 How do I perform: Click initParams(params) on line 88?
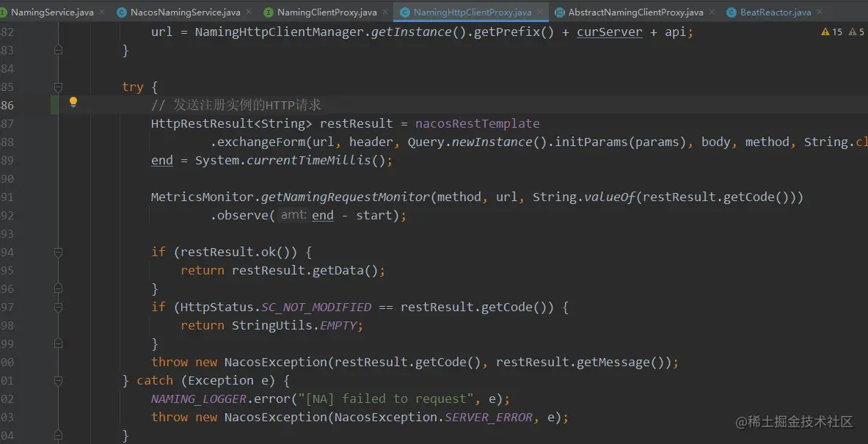click(x=619, y=142)
